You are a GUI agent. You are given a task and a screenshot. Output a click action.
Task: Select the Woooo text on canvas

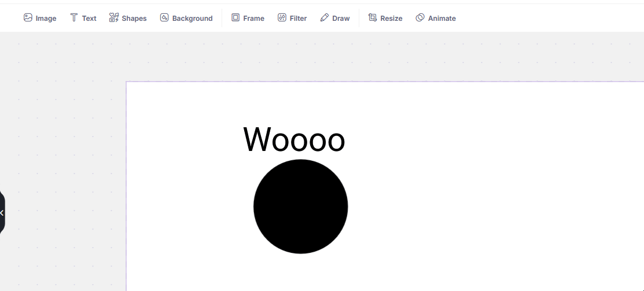294,139
